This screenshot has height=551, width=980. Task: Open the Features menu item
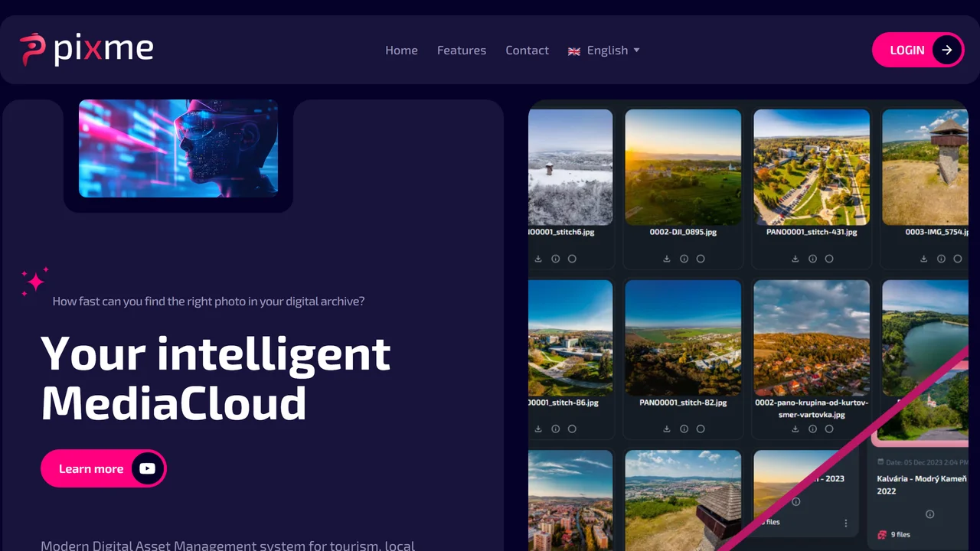(462, 51)
